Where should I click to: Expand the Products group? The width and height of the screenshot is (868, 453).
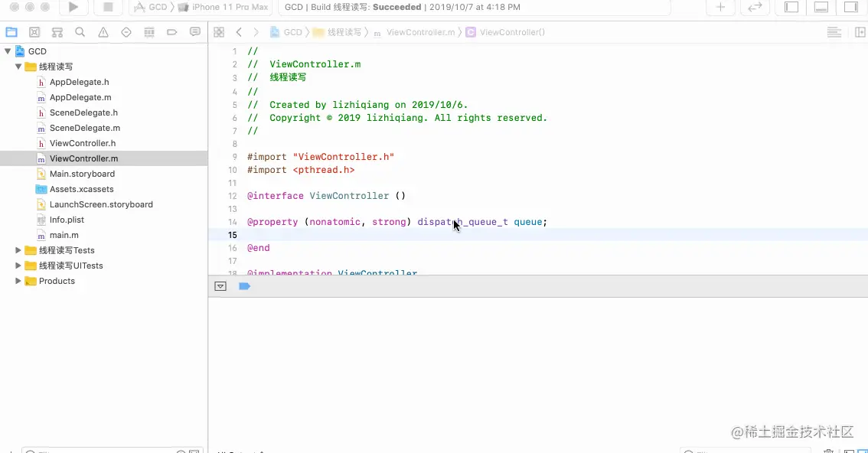18,281
